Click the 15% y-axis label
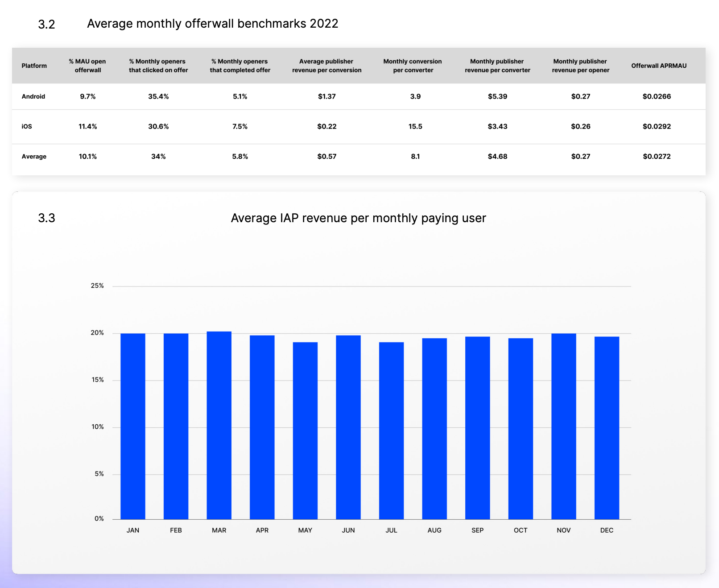 (x=98, y=380)
